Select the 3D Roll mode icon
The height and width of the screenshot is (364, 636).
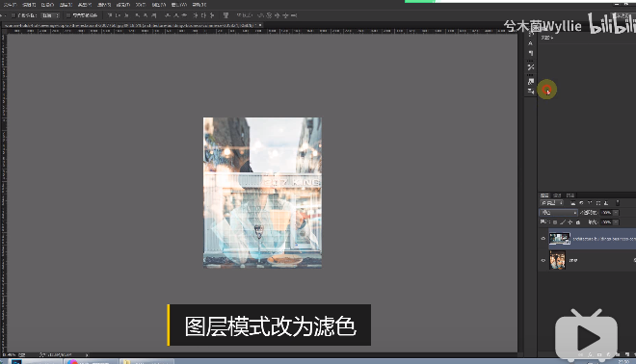tap(269, 15)
